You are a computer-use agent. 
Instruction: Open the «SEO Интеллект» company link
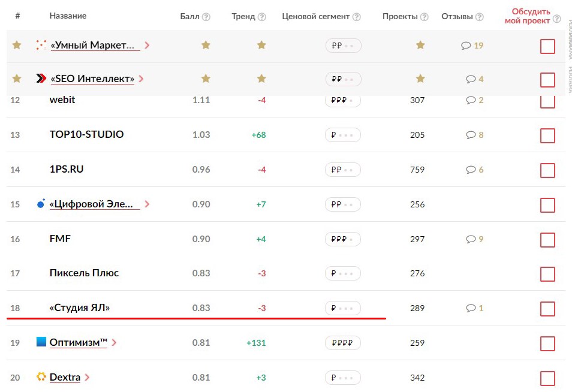[x=92, y=79]
